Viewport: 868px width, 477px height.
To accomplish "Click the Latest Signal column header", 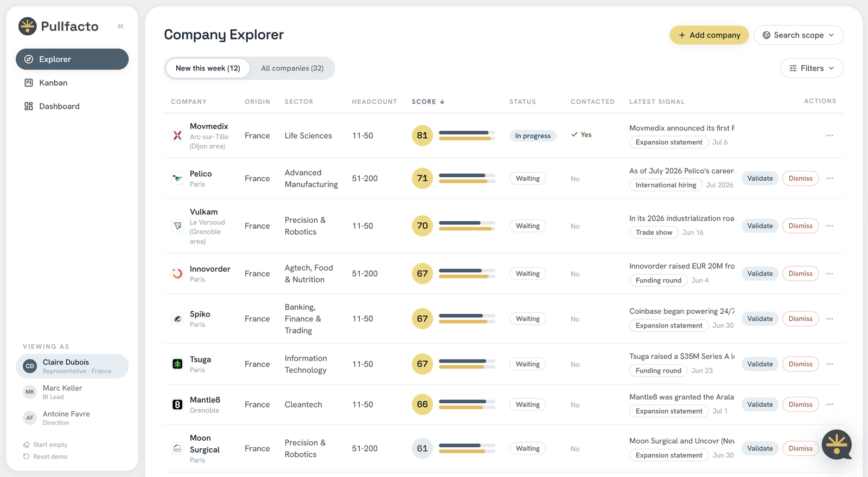I will 657,102.
